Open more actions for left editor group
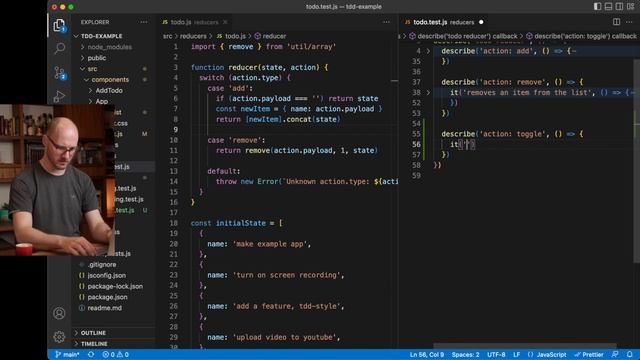 point(386,22)
